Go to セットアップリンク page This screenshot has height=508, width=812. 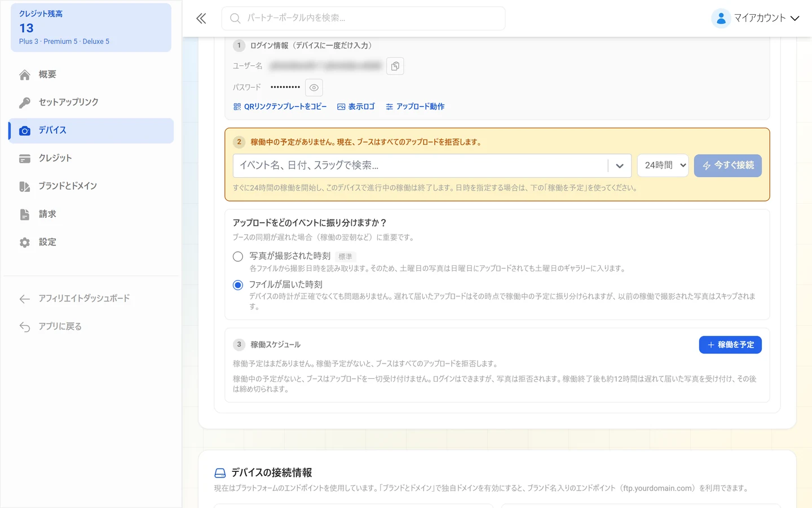point(91,102)
